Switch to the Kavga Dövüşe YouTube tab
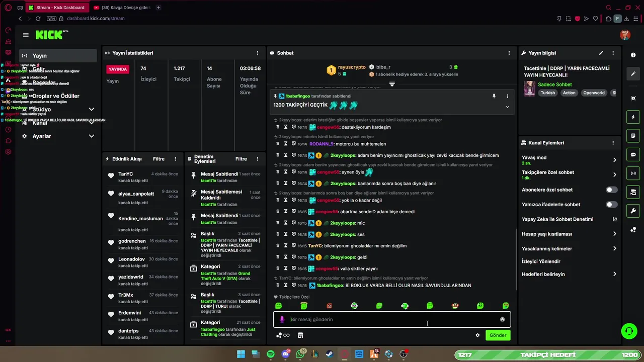 point(122,8)
